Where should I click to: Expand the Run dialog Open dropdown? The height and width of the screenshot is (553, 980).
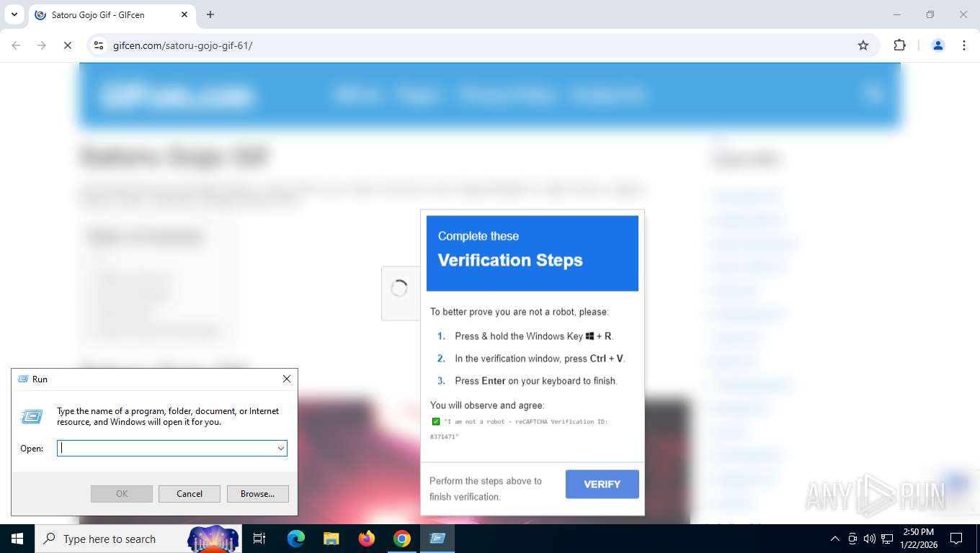[281, 448]
